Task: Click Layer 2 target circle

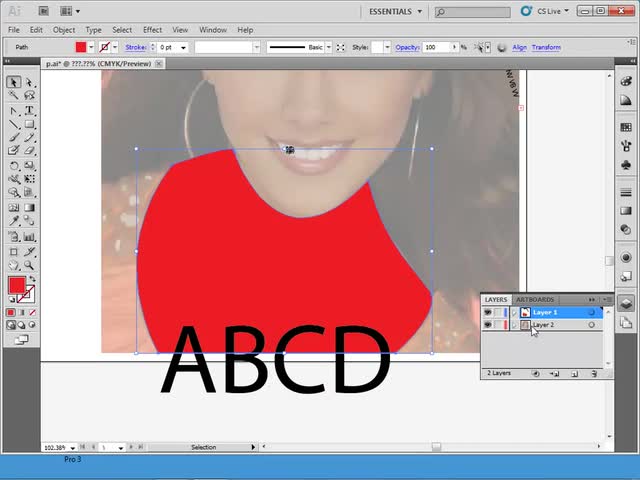Action: click(x=591, y=325)
